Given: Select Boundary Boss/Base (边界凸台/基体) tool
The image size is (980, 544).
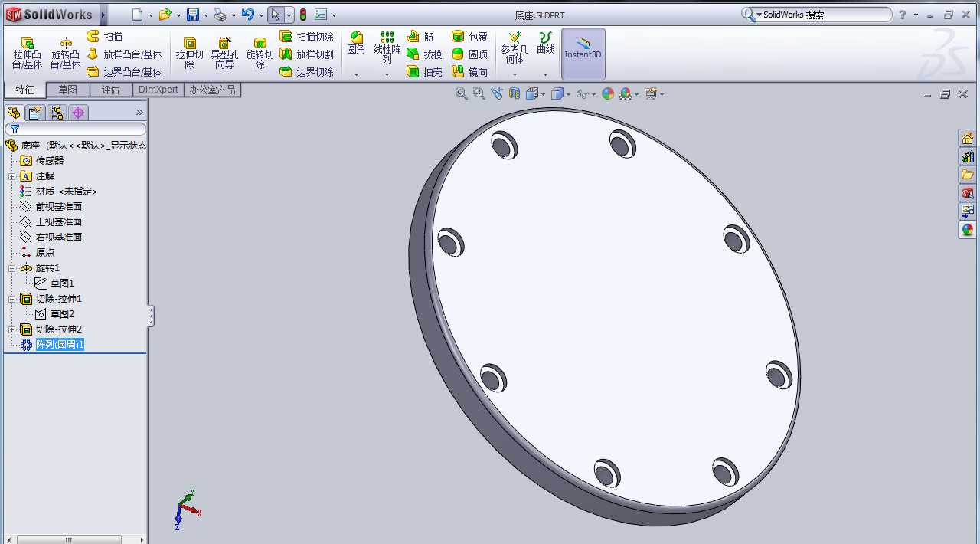Looking at the screenshot, I should (x=124, y=72).
